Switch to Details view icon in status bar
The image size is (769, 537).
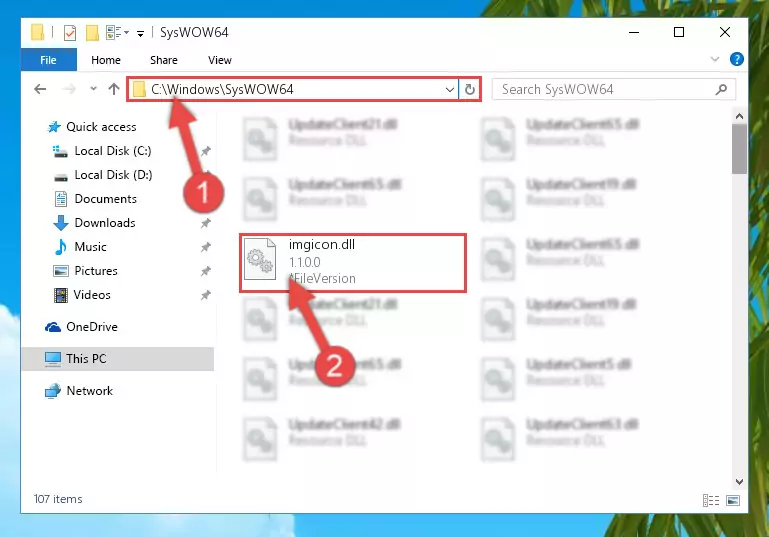[711, 500]
